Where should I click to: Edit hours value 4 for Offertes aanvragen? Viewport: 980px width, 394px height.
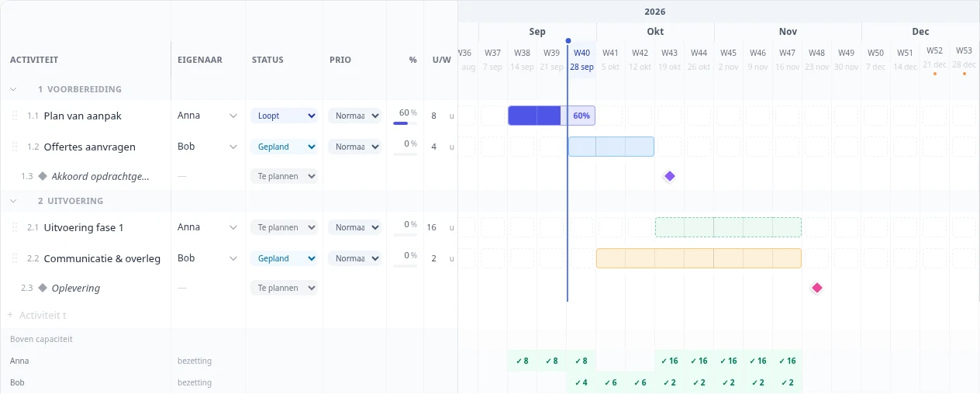[433, 147]
